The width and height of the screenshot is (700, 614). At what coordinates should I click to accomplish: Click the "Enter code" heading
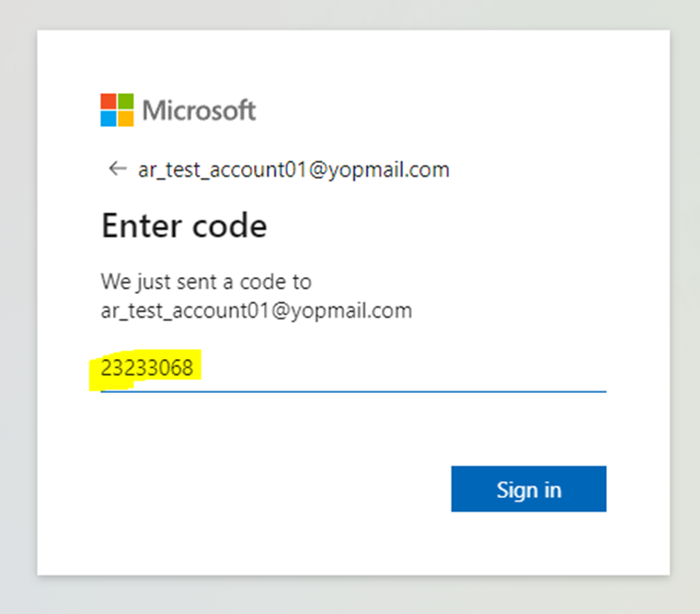point(184,226)
